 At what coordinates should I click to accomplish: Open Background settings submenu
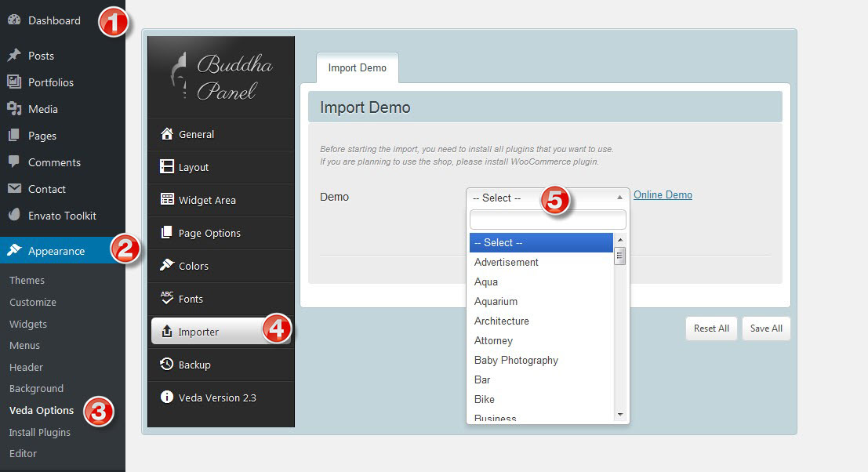click(x=37, y=388)
